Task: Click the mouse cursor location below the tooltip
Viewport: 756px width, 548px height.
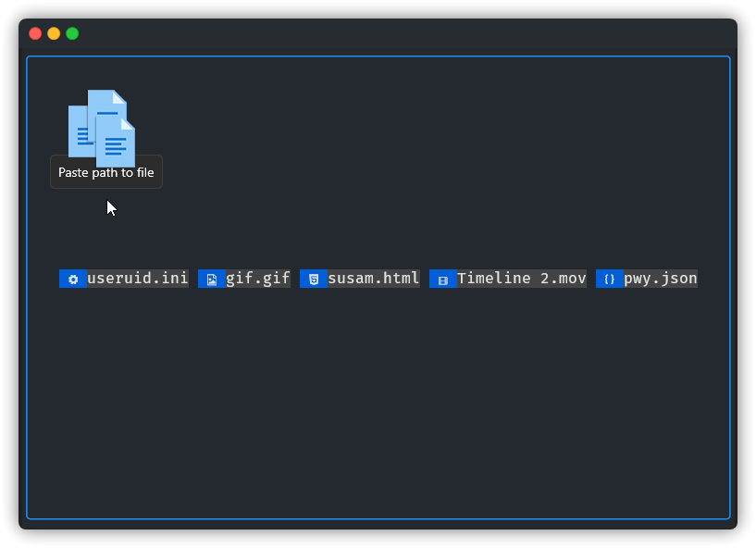Action: pyautogui.click(x=109, y=207)
